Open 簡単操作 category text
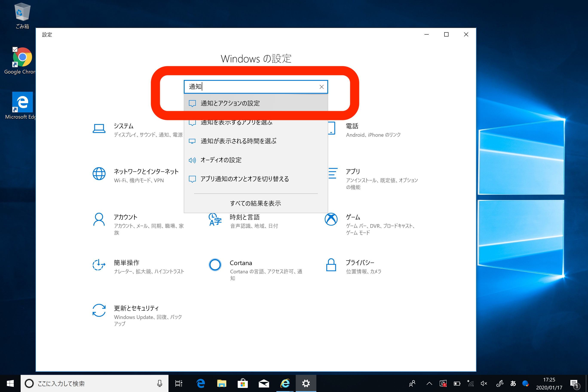This screenshot has height=392, width=588. coord(127,262)
